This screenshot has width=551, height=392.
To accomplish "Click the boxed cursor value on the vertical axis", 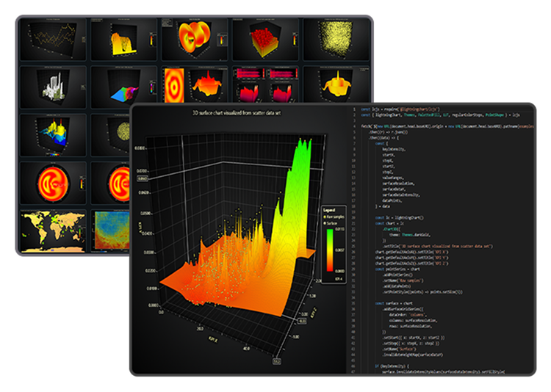I will [143, 178].
